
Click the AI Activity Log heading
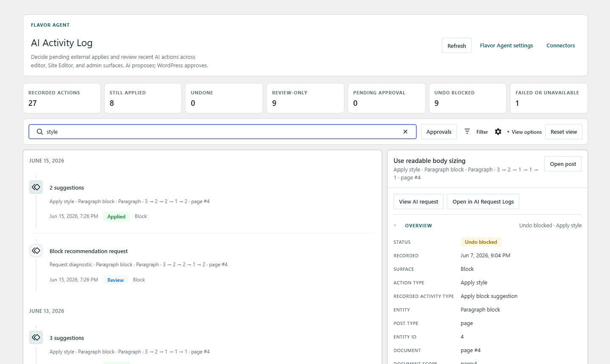(x=62, y=43)
